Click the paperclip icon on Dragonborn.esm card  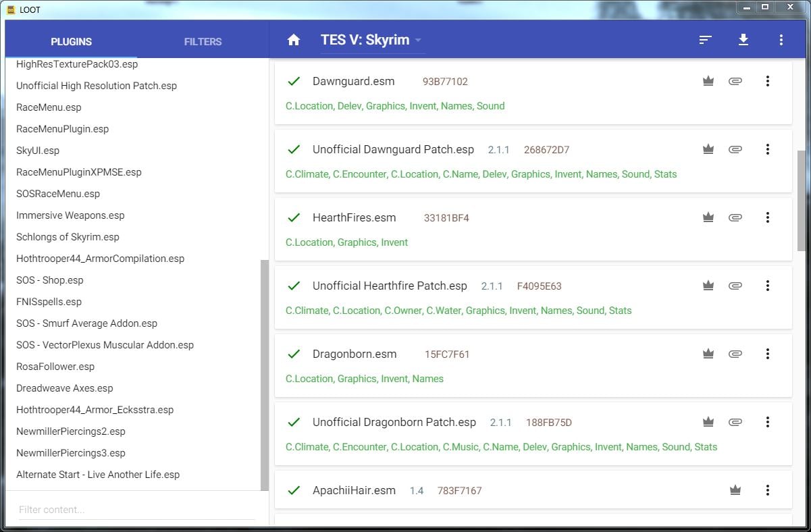tap(735, 354)
